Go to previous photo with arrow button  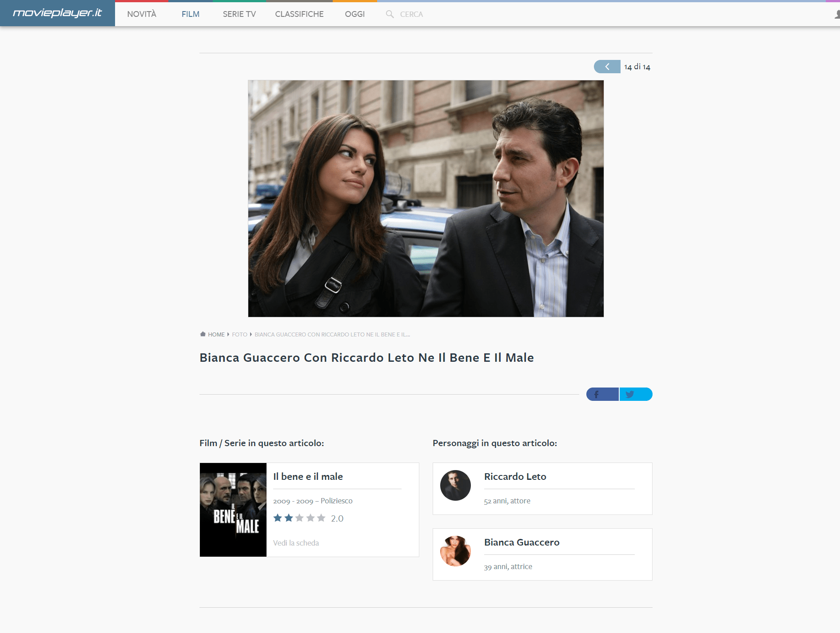click(607, 67)
